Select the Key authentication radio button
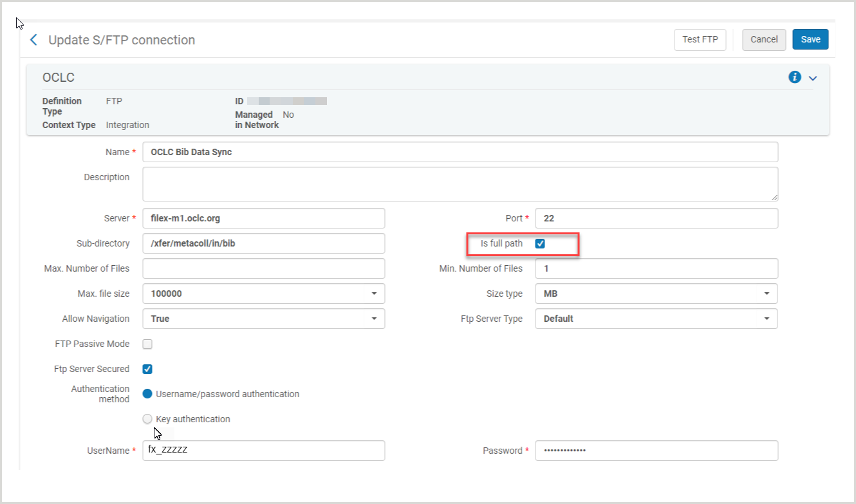This screenshot has width=856, height=504. point(147,419)
